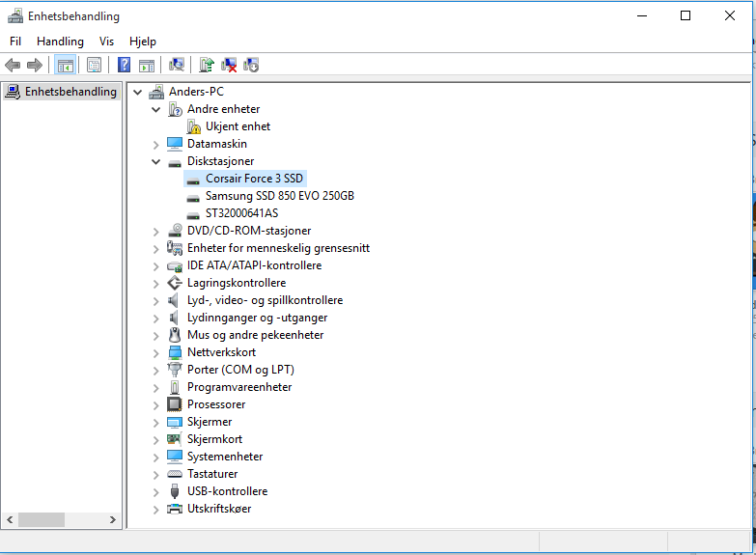
Task: Click the Skjermkort graphics card icon
Action: click(x=175, y=439)
